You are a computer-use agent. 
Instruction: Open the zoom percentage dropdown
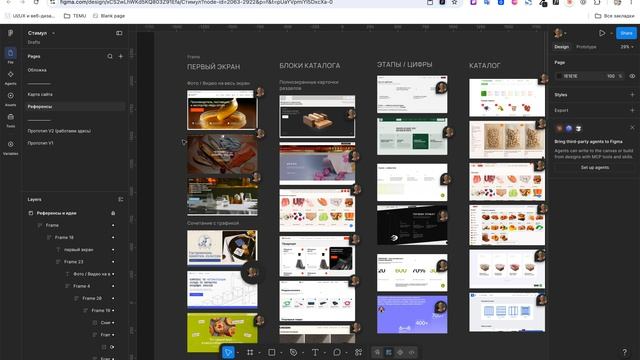627,47
